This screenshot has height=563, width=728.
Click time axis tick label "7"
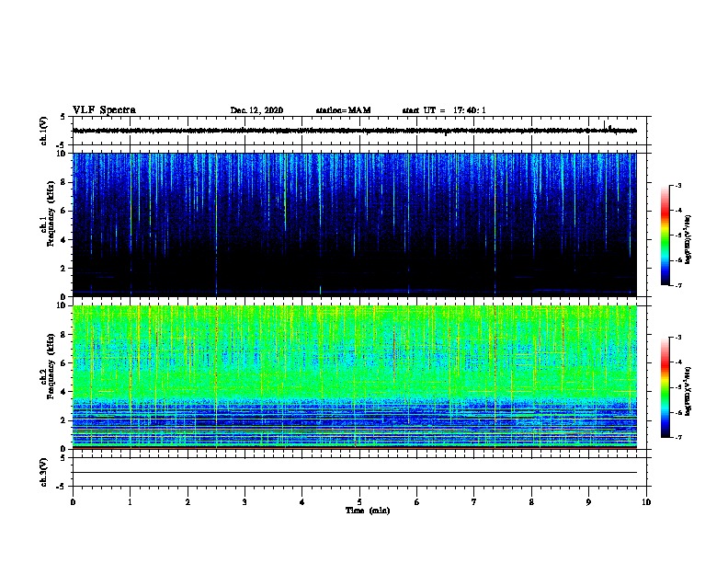click(x=474, y=501)
